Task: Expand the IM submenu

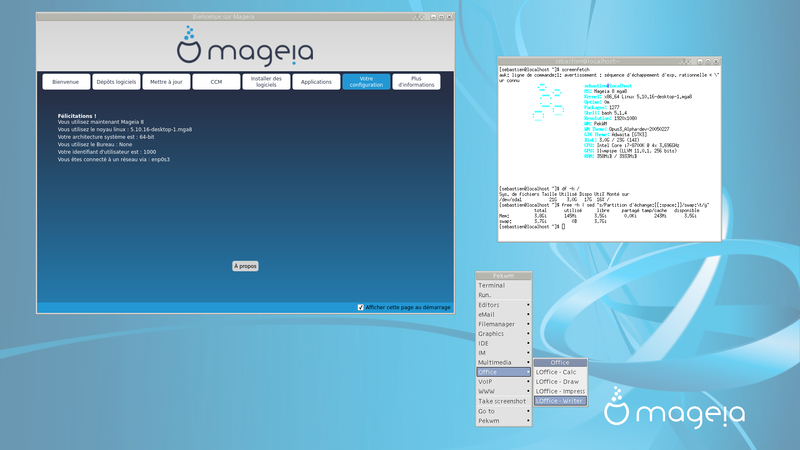Action: pyautogui.click(x=504, y=353)
